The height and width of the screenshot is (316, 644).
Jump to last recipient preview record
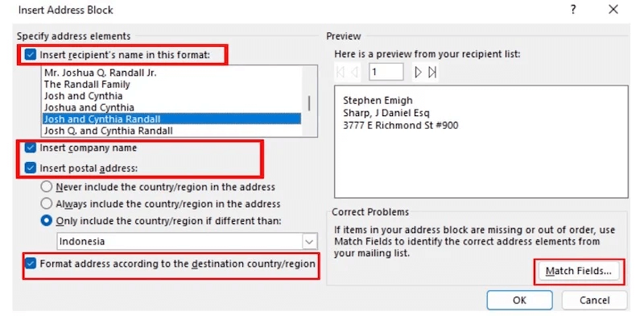[432, 73]
